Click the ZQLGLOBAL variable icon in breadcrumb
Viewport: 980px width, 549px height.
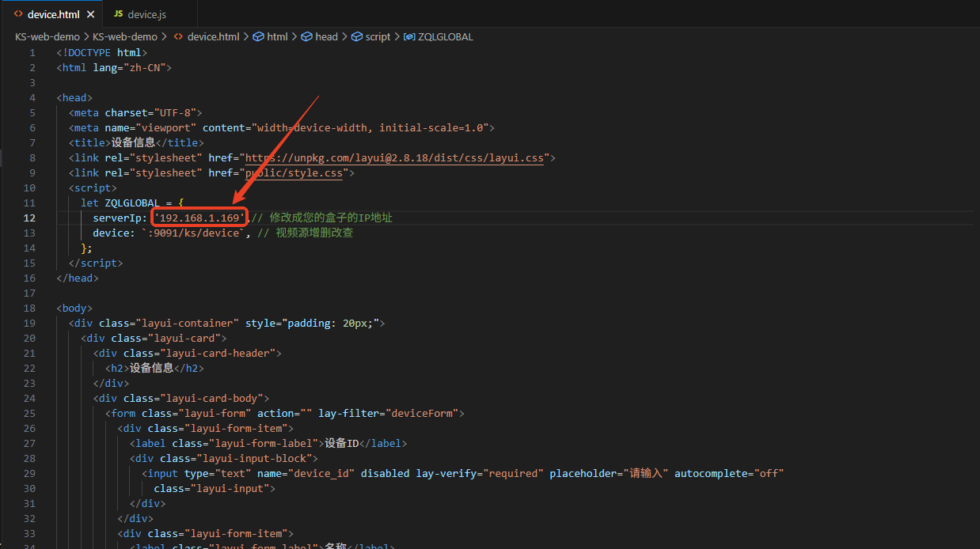[409, 36]
